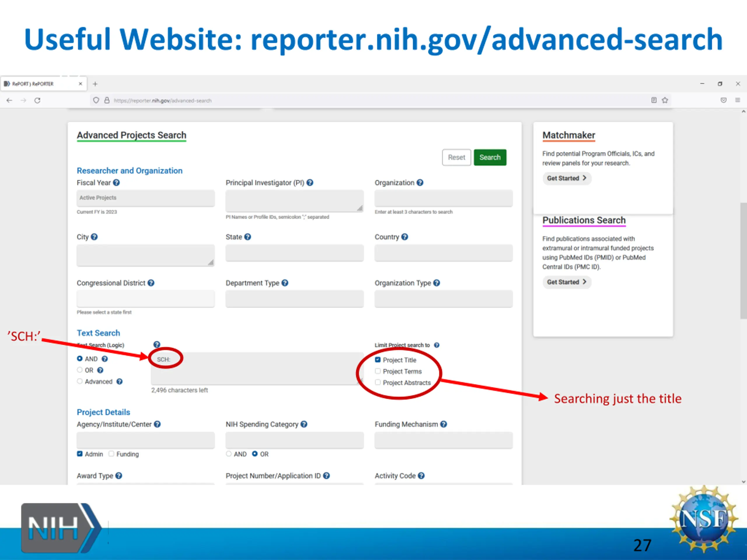The width and height of the screenshot is (747, 560).
Task: Click the Principal Investigator text field
Action: click(x=294, y=201)
